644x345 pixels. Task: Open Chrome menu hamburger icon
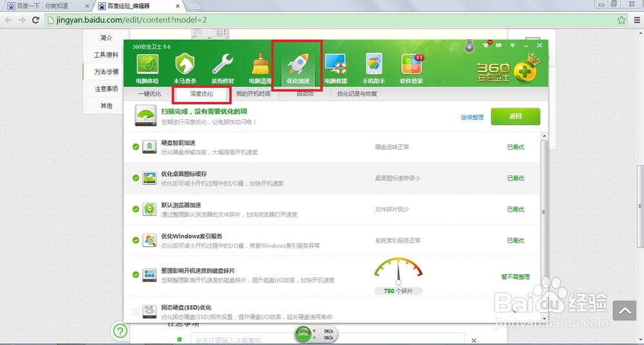point(638,20)
